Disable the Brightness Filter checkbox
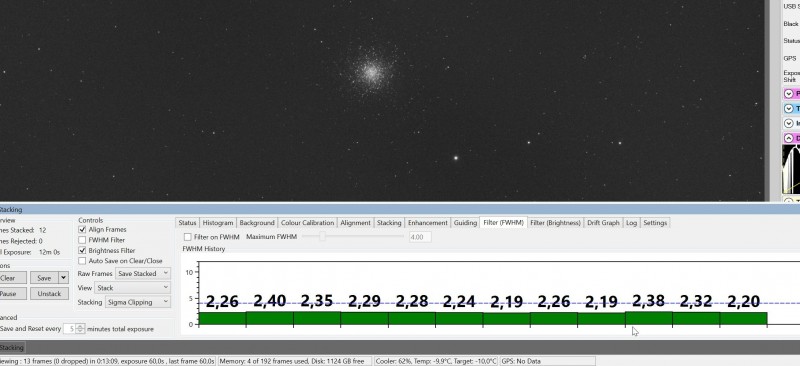This screenshot has height=366, width=800. [82, 251]
